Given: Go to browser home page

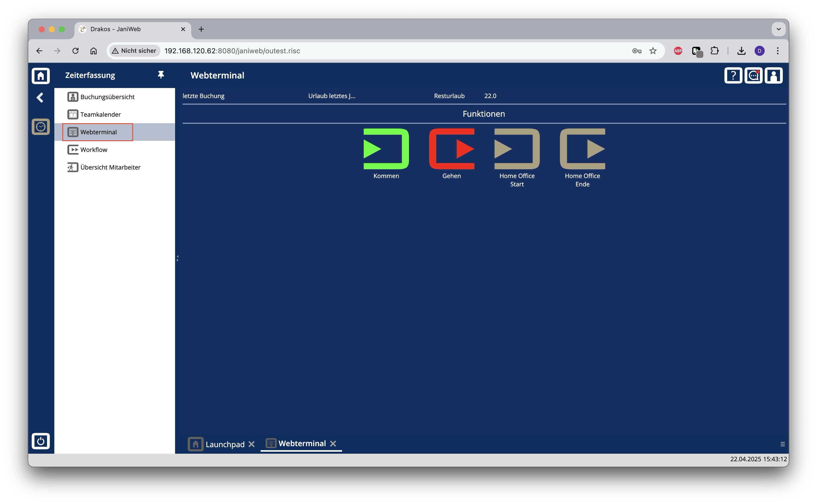Looking at the screenshot, I should tap(93, 51).
